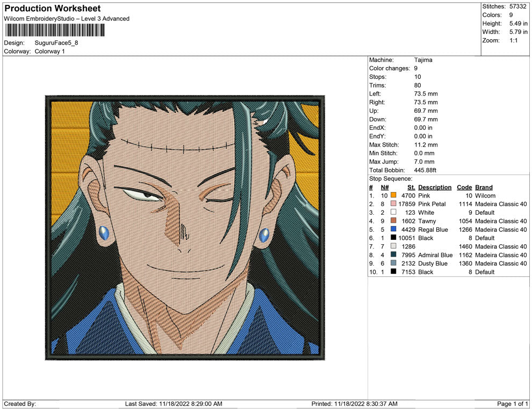The image size is (532, 409).
Task: Click the St. column header
Action: 411,187
